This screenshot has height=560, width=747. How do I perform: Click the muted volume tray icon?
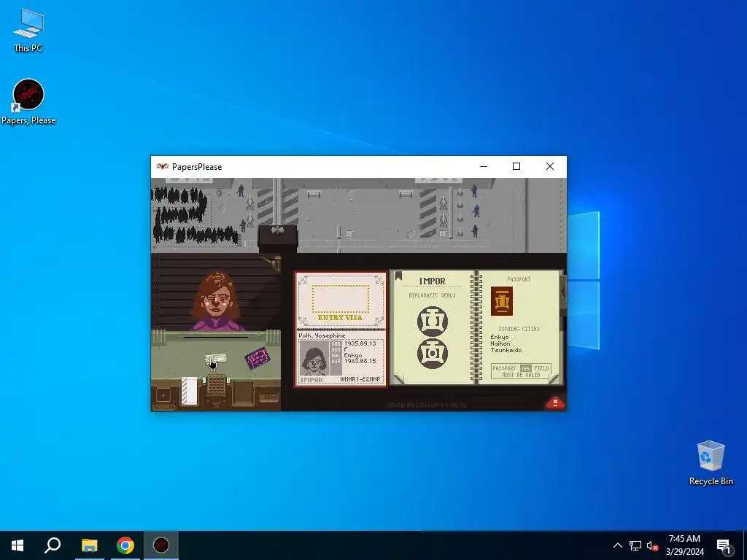[652, 545]
